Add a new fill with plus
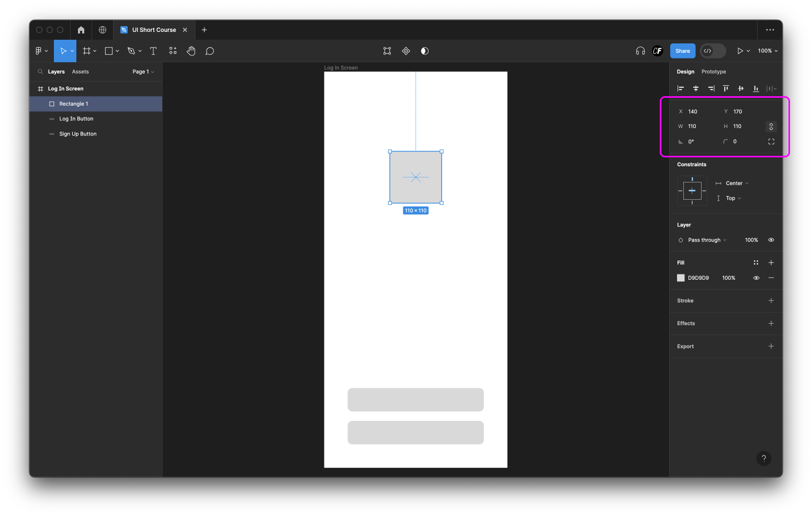The width and height of the screenshot is (812, 516). point(771,262)
